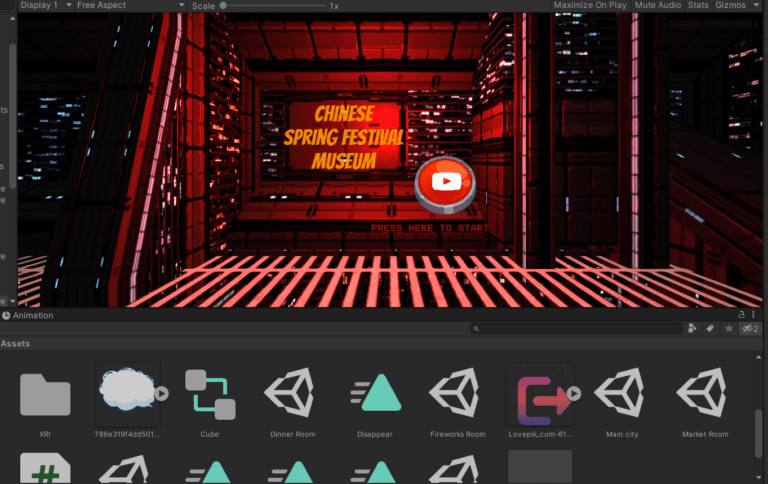
Task: Open the Free Aspect dropdown
Action: (130, 5)
